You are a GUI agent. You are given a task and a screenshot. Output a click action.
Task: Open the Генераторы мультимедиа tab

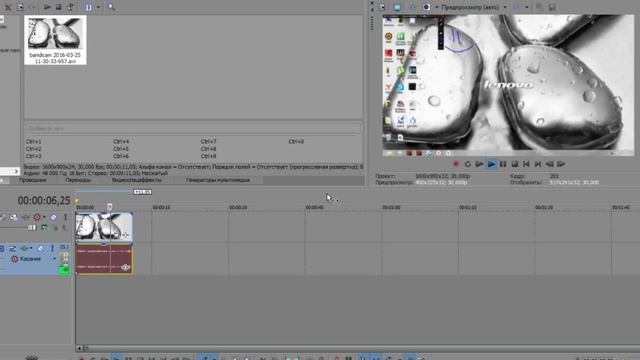coord(218,180)
